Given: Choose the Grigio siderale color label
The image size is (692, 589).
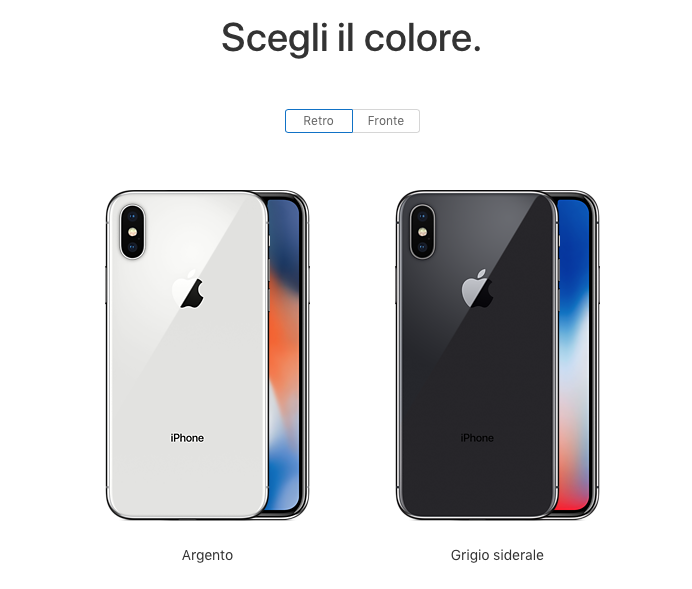Looking at the screenshot, I should tap(497, 555).
